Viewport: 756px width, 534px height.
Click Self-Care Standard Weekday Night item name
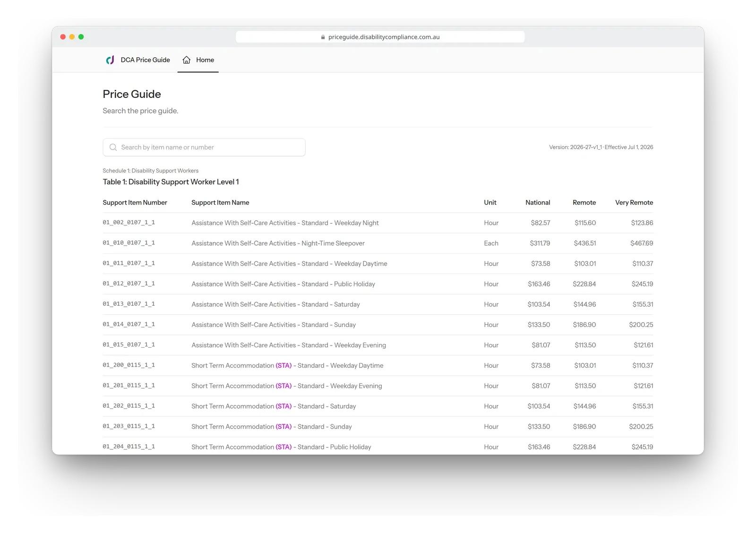(x=285, y=223)
